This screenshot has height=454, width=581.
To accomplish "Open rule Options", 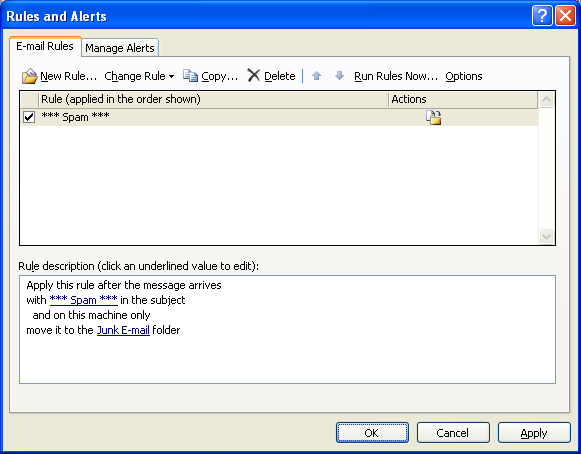I will (x=464, y=76).
